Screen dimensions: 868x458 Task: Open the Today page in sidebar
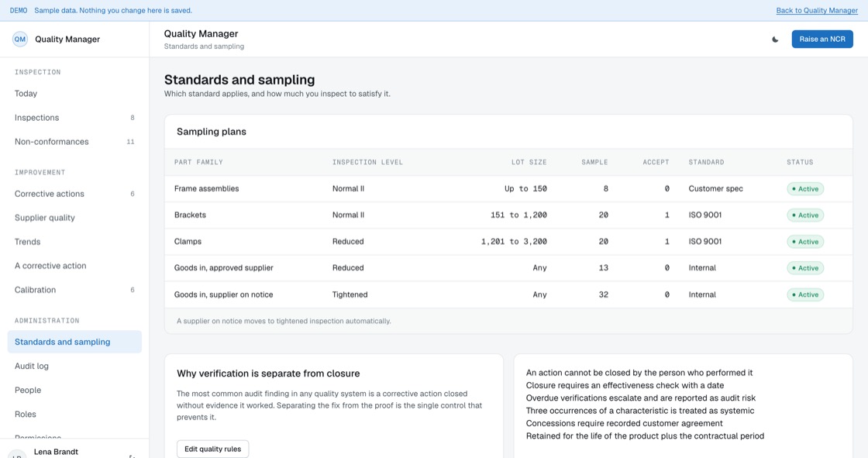click(x=74, y=94)
